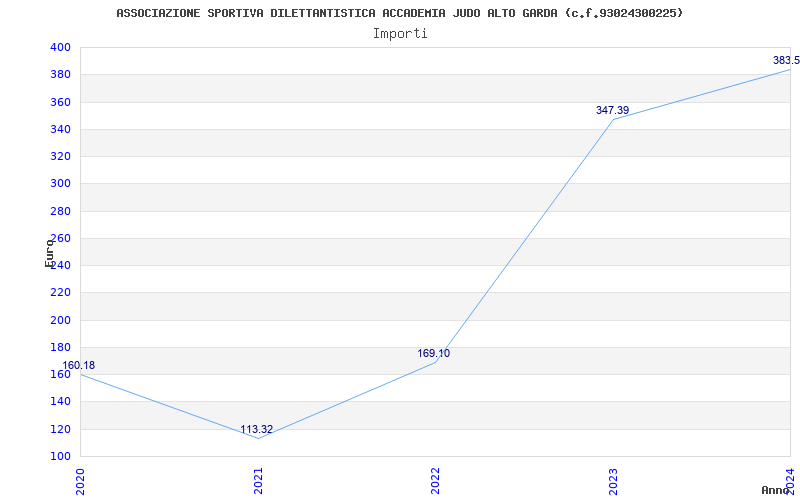Click the 280 y-axis tick label

[60, 211]
